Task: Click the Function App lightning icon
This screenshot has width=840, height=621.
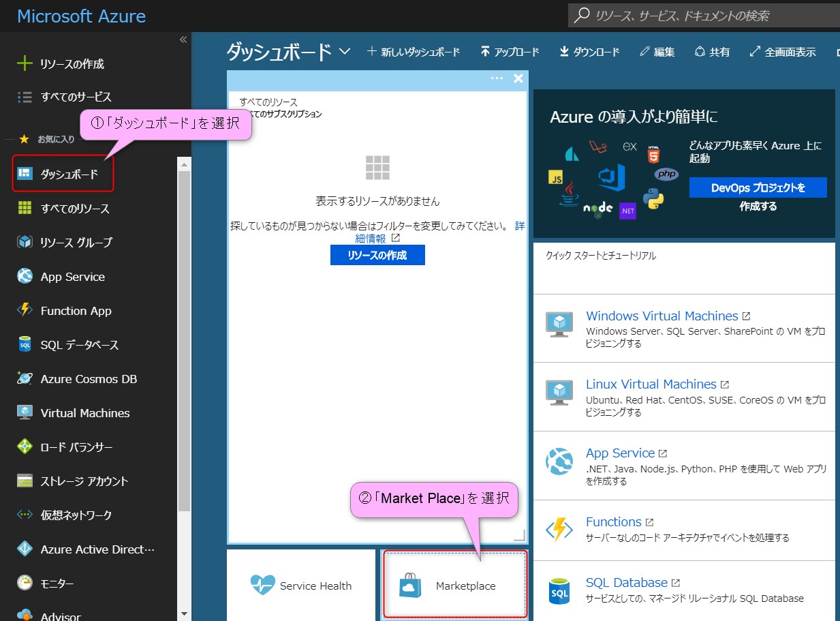Action: click(25, 310)
